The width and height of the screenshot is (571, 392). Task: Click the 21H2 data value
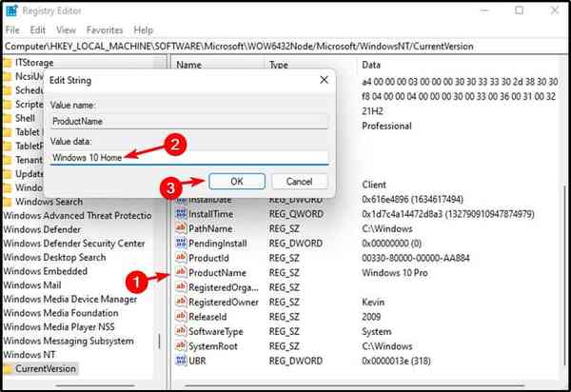tap(372, 111)
